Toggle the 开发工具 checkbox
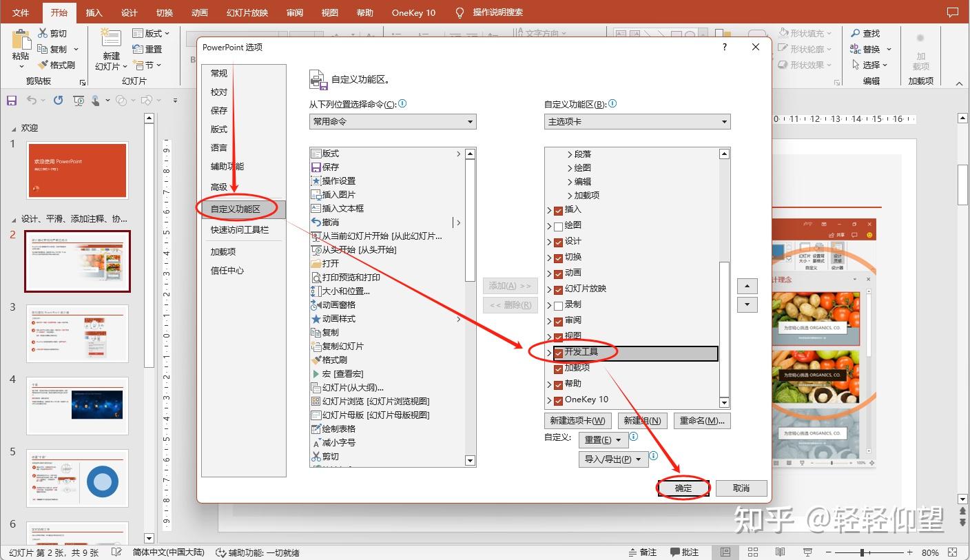970x560 pixels. pos(558,353)
